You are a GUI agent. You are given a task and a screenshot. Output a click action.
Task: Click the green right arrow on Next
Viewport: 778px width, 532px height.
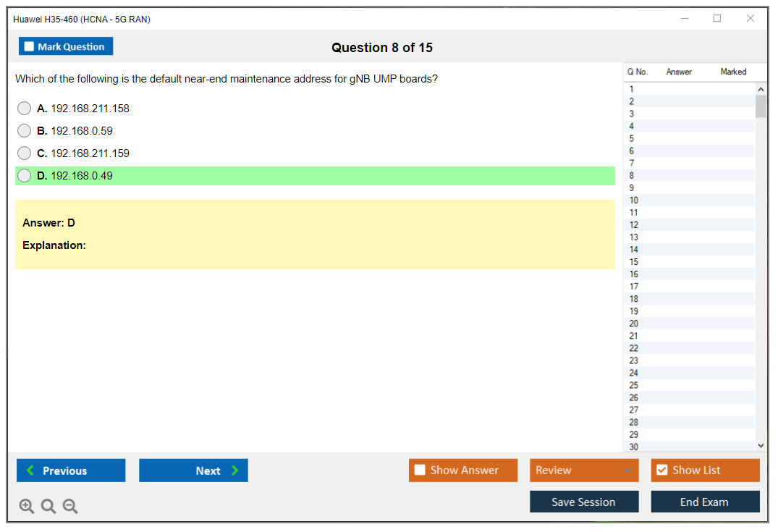(235, 470)
